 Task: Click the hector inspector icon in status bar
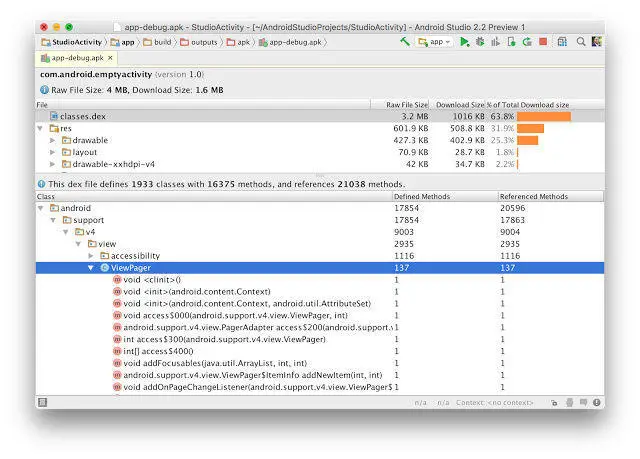click(569, 403)
